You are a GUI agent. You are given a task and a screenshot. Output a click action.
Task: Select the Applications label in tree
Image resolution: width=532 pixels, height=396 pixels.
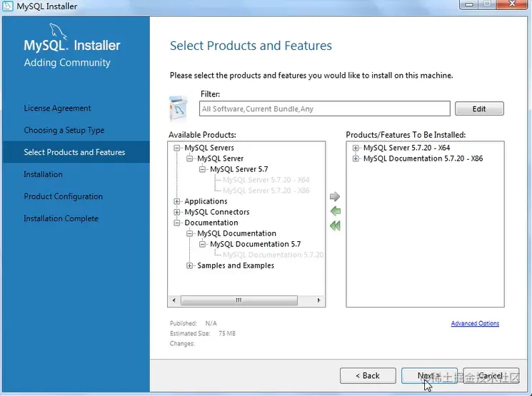[x=206, y=201]
